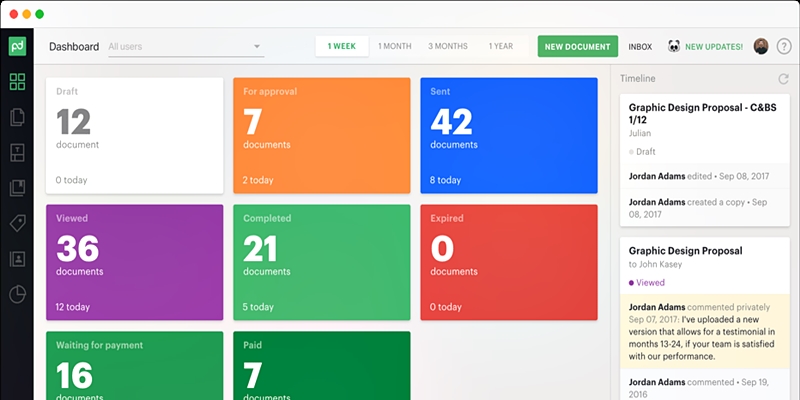Open the Contacts icon in the sidebar
Viewport: 800px width, 400px height.
(17, 259)
